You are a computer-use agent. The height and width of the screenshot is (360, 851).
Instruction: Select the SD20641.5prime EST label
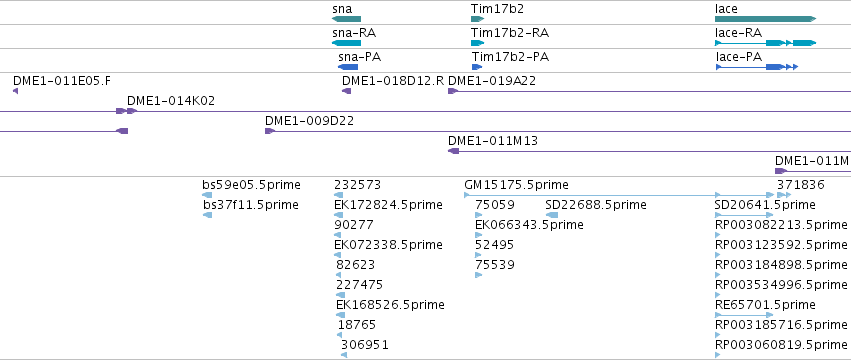tap(765, 205)
